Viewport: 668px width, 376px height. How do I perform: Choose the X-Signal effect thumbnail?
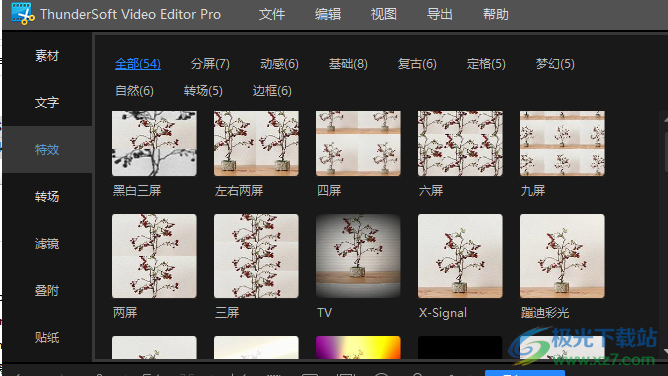pos(460,256)
